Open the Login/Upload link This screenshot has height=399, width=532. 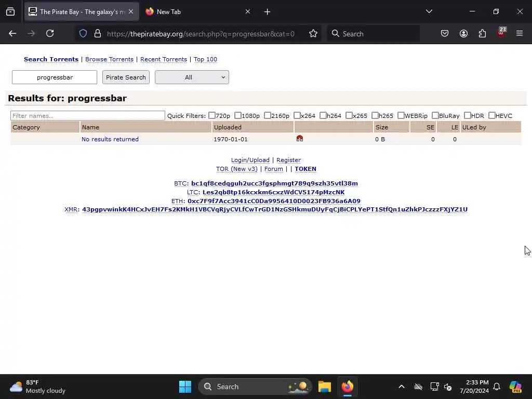[x=250, y=160]
